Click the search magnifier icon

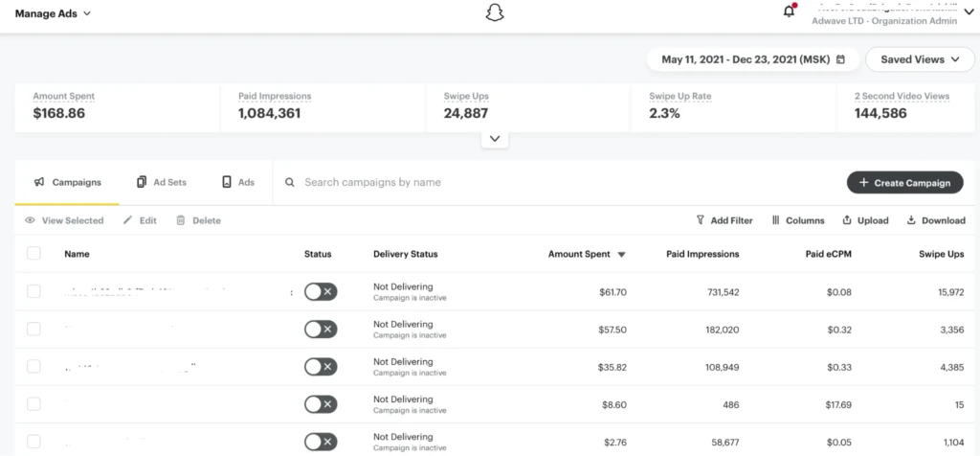289,183
